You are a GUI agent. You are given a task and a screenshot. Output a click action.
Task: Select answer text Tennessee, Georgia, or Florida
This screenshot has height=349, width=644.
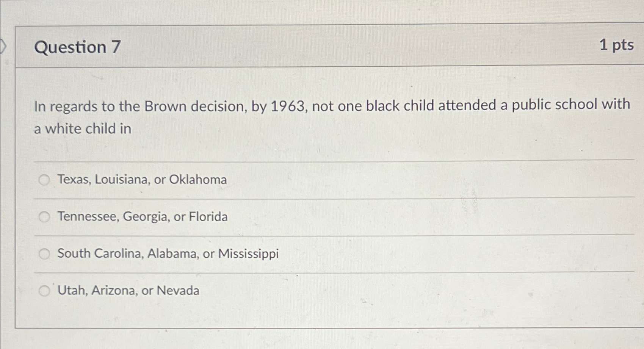[143, 217]
